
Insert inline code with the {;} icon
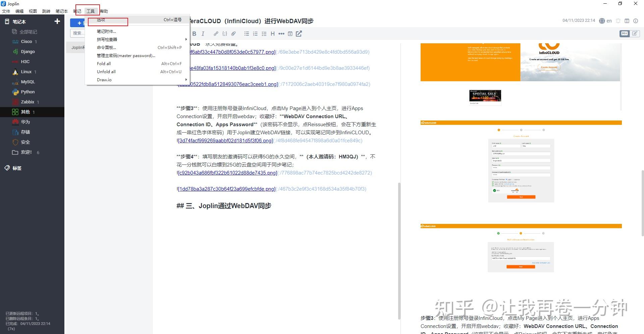pyautogui.click(x=225, y=34)
